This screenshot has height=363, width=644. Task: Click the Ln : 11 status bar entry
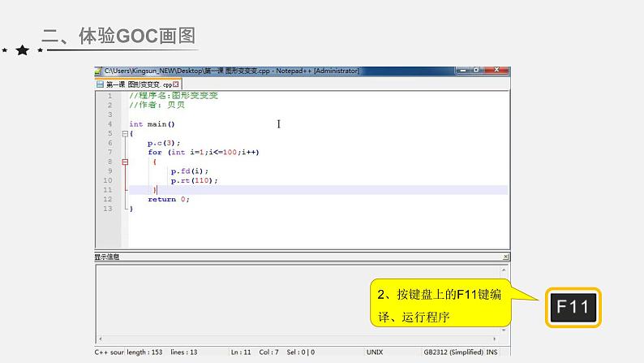click(241, 352)
